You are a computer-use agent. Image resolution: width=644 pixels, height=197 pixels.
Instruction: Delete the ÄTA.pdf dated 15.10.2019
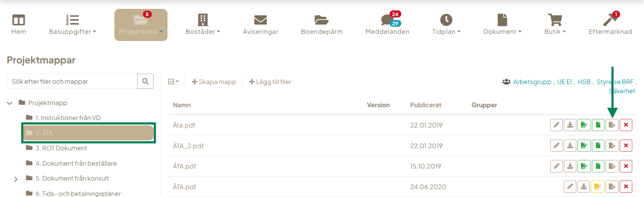click(626, 166)
